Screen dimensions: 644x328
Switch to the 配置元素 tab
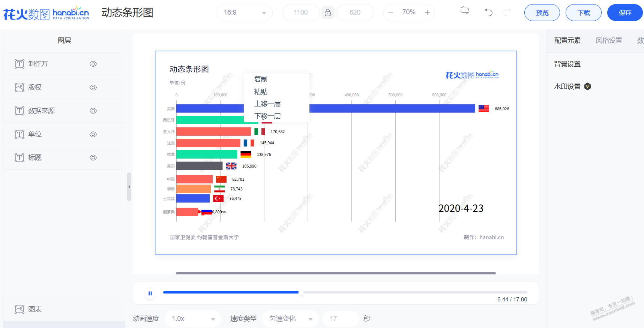pyautogui.click(x=567, y=40)
